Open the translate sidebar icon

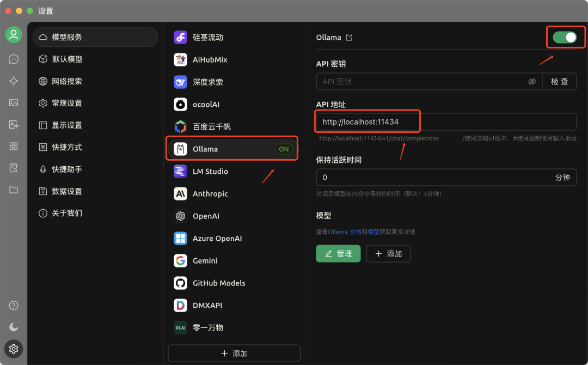pyautogui.click(x=14, y=125)
